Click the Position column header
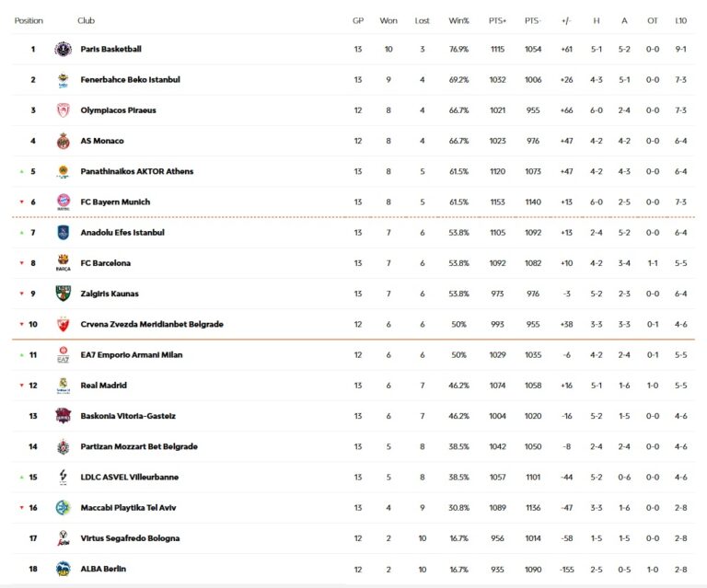This screenshot has width=707, height=588. (x=29, y=20)
